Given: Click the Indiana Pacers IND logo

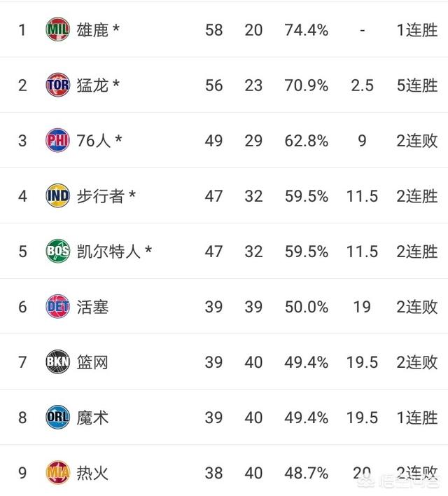Looking at the screenshot, I should click(x=57, y=195).
